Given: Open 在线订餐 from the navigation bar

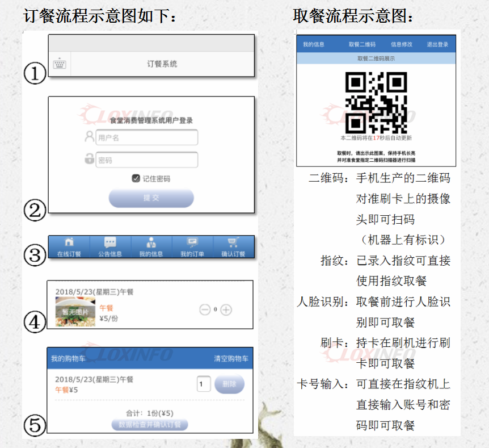Looking at the screenshot, I should tap(69, 247).
